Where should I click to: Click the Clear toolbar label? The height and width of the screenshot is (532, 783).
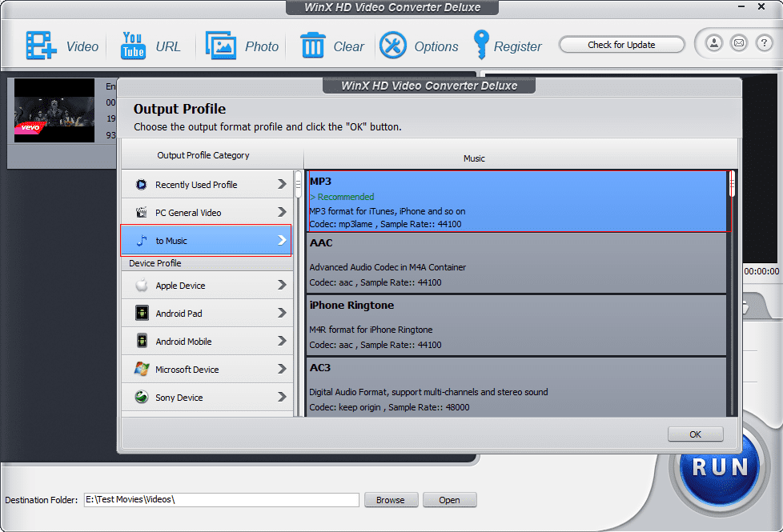tap(348, 46)
